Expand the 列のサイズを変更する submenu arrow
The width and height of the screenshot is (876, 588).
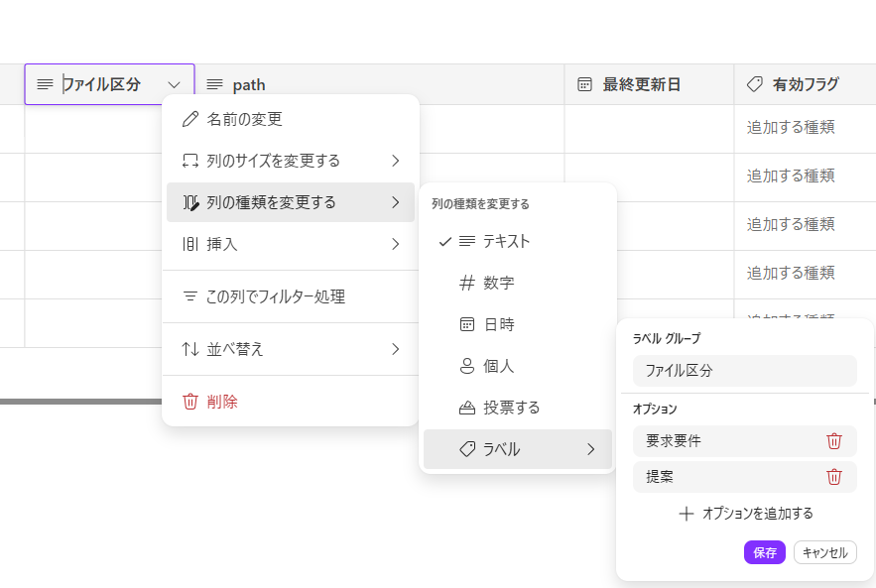(396, 161)
